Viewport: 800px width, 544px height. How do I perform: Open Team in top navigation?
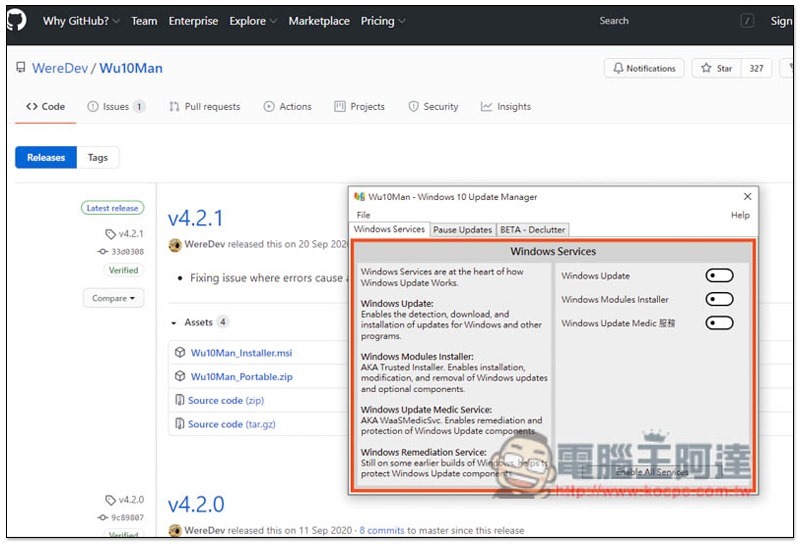(x=144, y=21)
